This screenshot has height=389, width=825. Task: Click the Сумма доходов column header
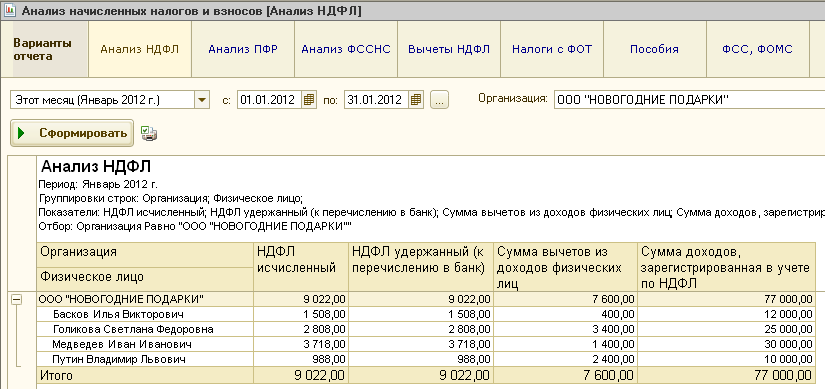click(x=727, y=266)
